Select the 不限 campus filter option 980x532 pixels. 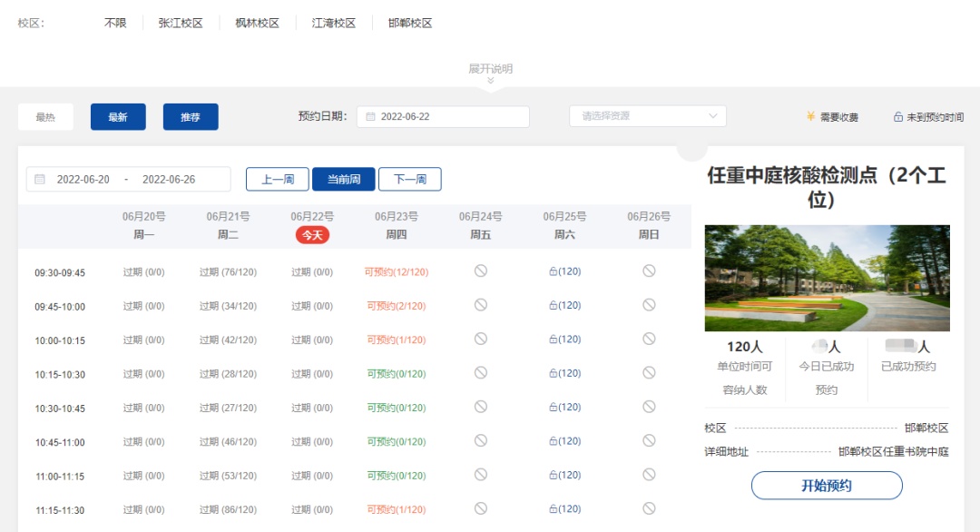coord(115,24)
